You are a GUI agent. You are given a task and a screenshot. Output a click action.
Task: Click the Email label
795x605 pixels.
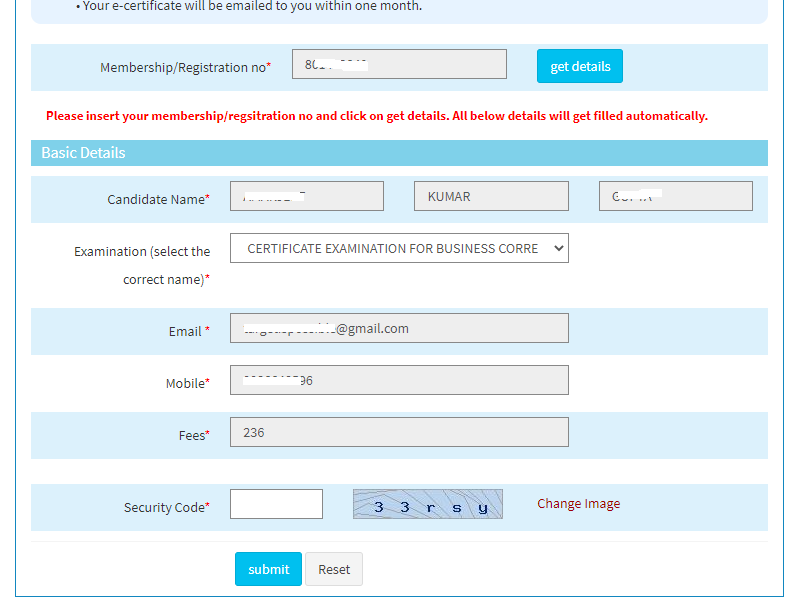[x=189, y=332]
